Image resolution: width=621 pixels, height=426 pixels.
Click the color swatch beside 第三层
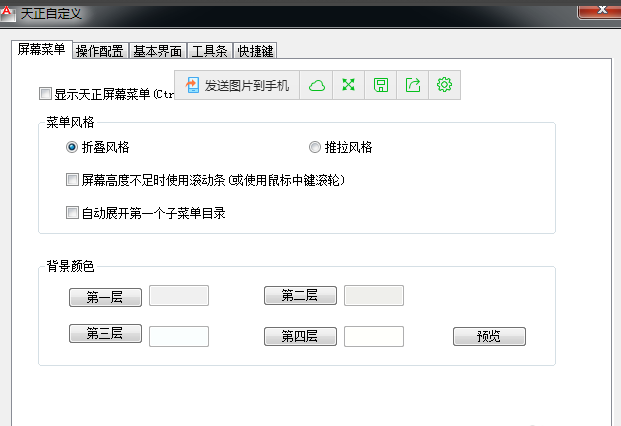click(179, 337)
